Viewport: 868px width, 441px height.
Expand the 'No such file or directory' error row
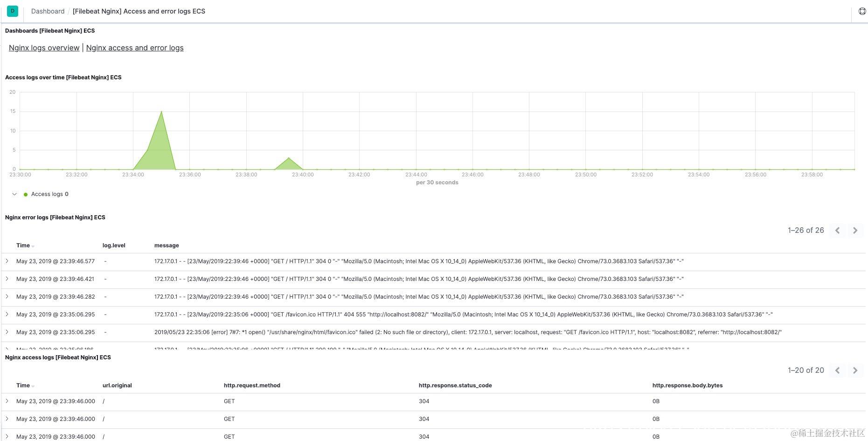tap(7, 332)
